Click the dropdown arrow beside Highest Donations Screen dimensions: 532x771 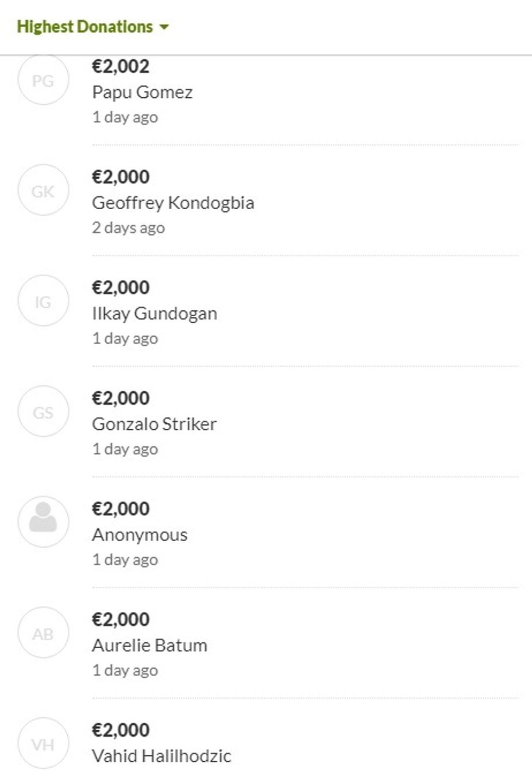coord(164,27)
